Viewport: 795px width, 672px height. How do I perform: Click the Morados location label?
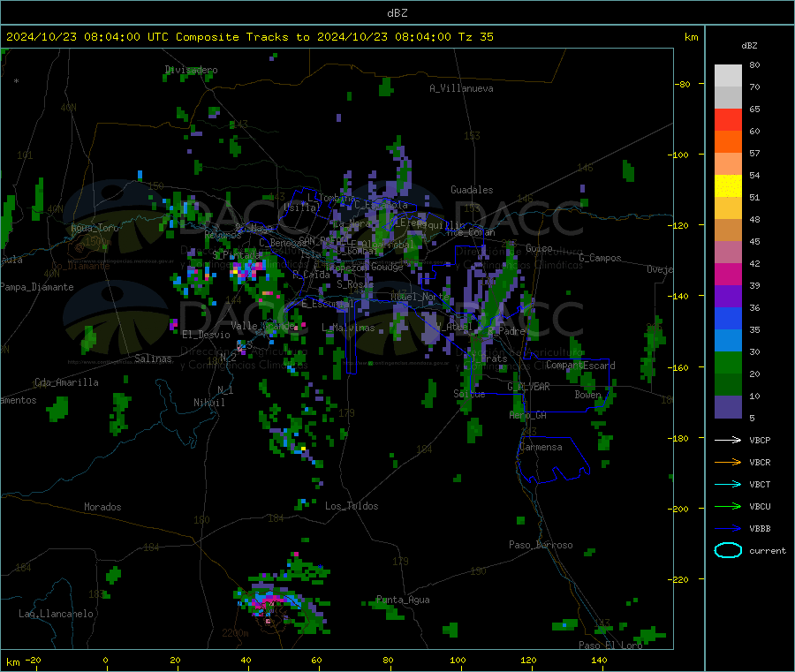tap(103, 507)
